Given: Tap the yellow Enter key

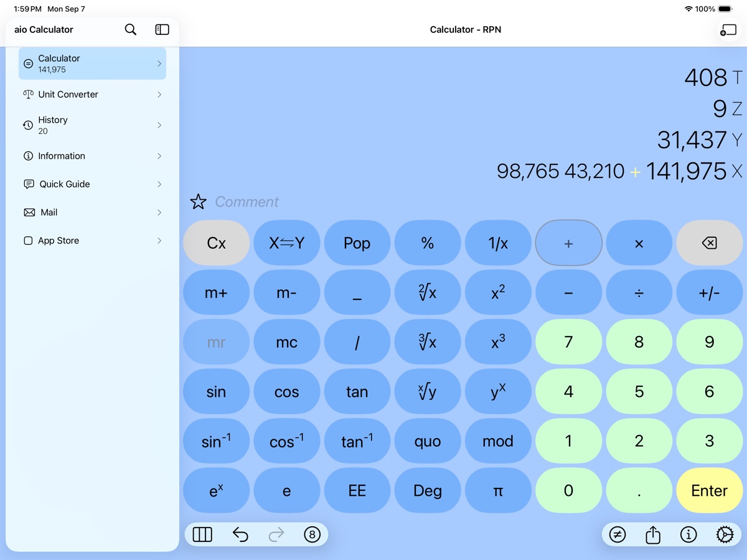Looking at the screenshot, I should (x=709, y=490).
